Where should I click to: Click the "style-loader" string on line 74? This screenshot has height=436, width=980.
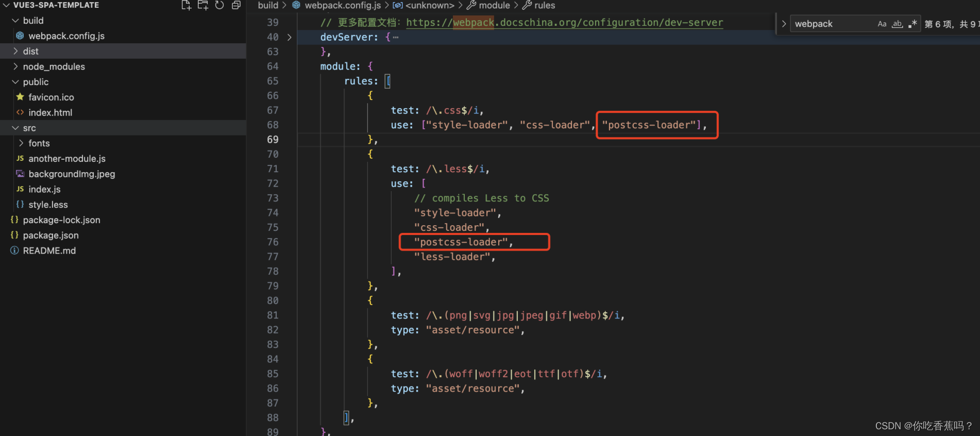455,213
